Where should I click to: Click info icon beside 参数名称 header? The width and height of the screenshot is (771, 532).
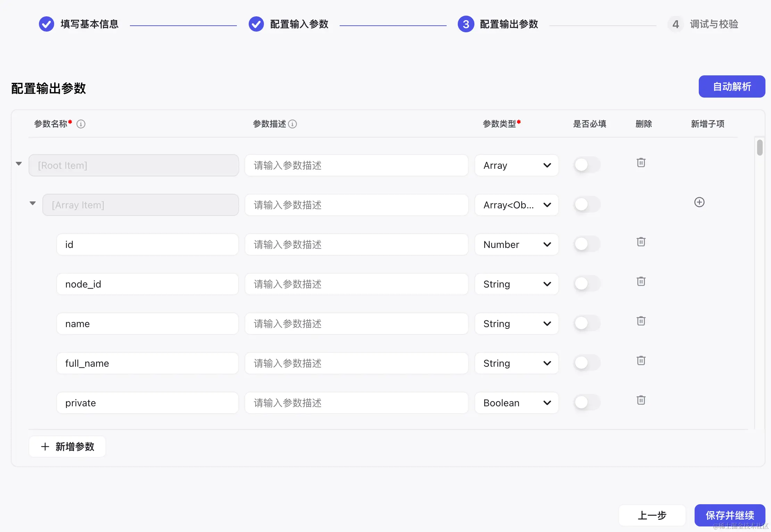pos(81,124)
